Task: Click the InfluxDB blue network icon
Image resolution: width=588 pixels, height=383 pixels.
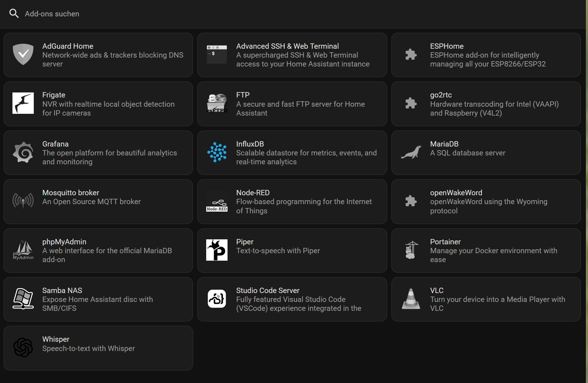Action: [x=217, y=152]
